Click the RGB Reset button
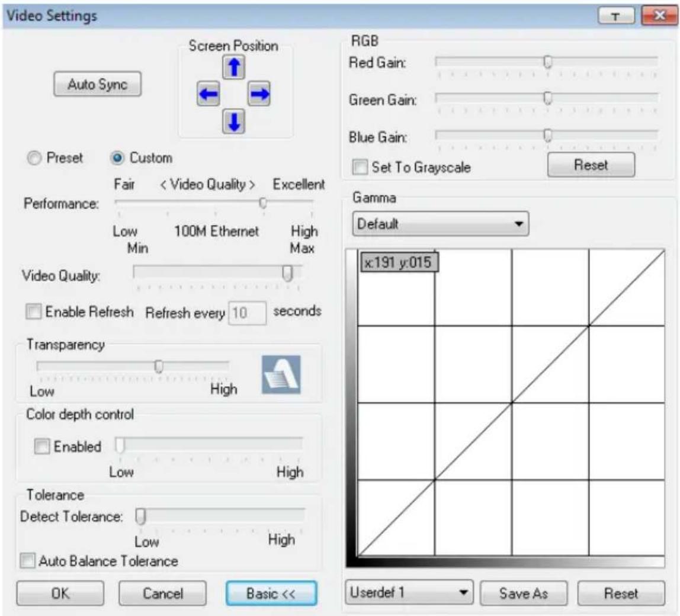This screenshot has height=616, width=680. pos(591,165)
